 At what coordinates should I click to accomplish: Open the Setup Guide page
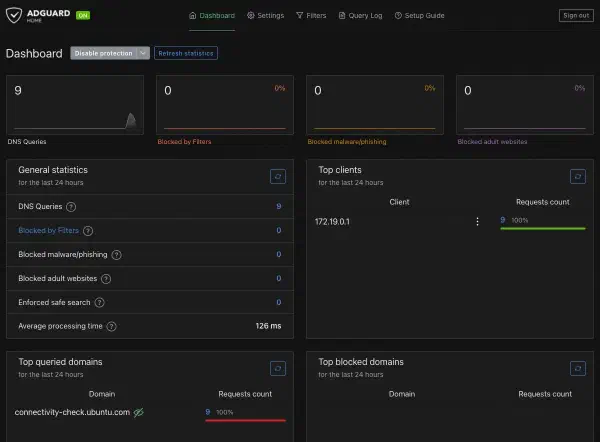tap(419, 16)
